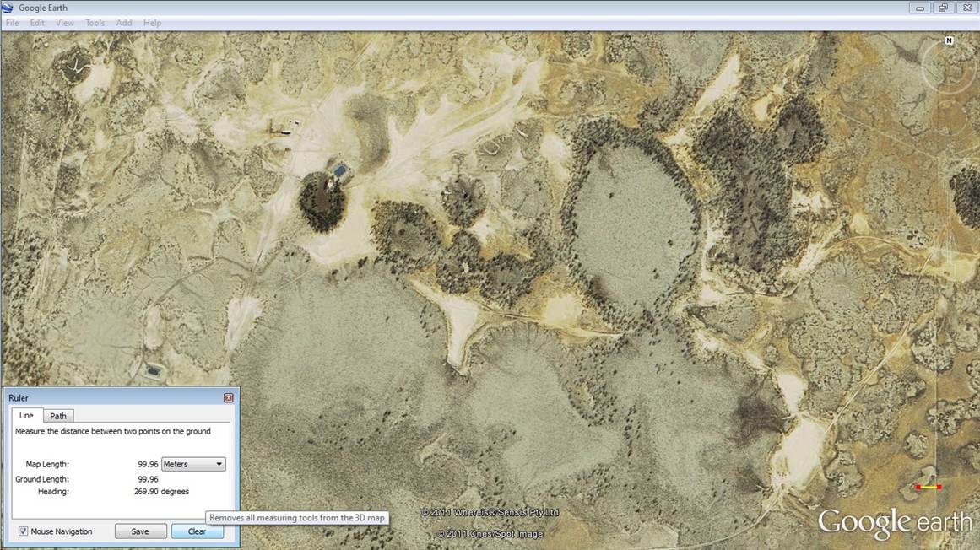Click the restore window button in title bar
980x550 pixels.
[x=942, y=8]
